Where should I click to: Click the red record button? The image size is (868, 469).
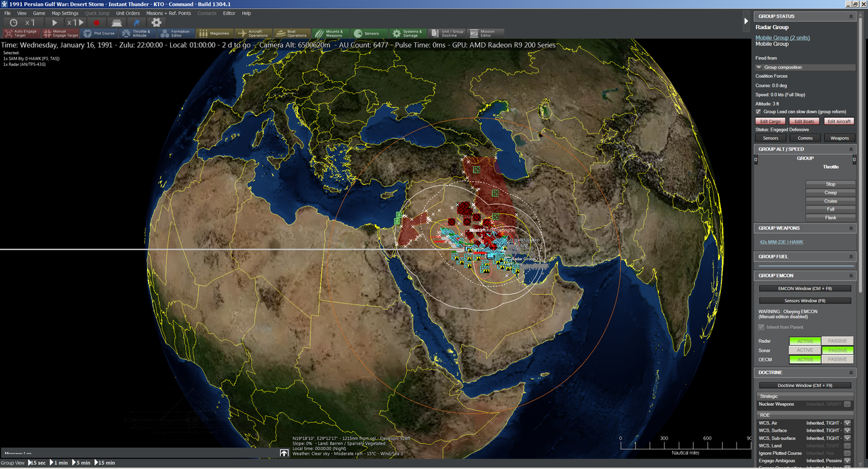(x=96, y=22)
